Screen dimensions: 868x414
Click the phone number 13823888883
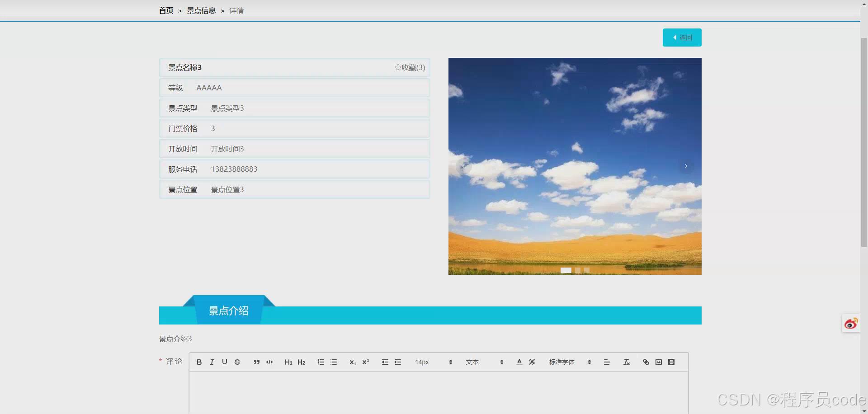click(x=234, y=169)
